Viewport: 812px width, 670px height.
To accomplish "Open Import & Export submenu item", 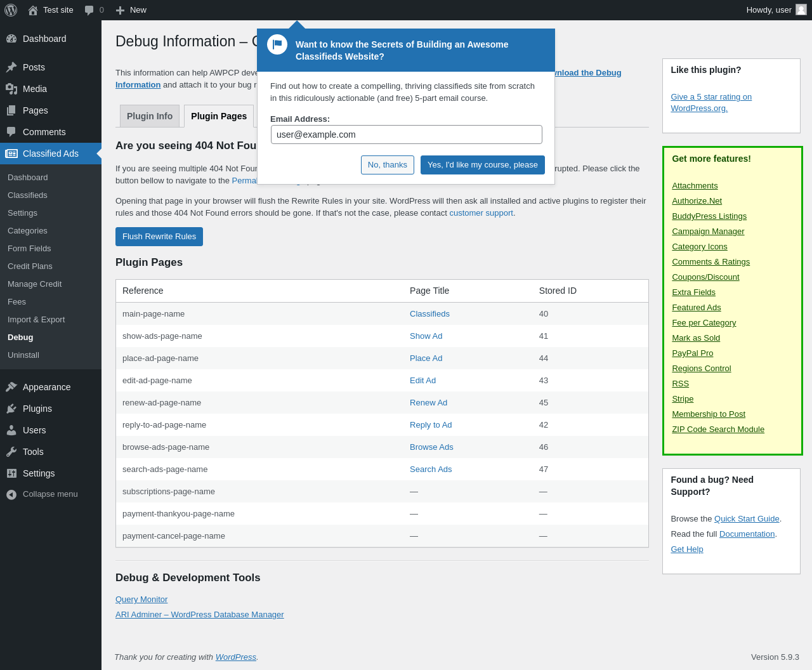I will click(36, 319).
